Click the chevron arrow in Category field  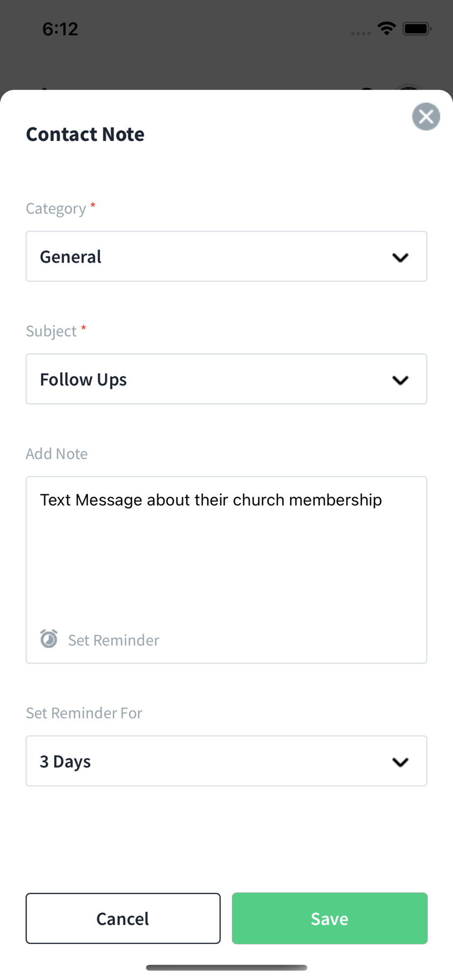click(400, 257)
